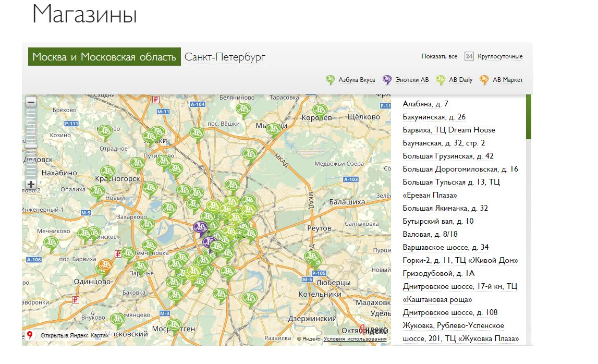Filter stores by АВ Daily legend icon
This screenshot has height=364, width=598.
pyautogui.click(x=441, y=80)
